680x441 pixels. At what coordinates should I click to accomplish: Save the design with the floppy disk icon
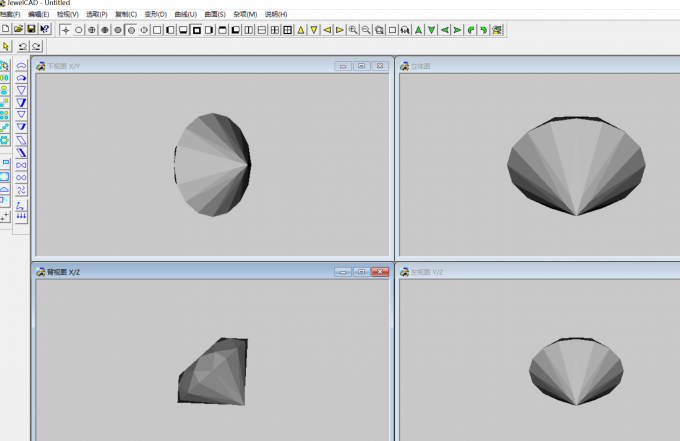click(x=31, y=29)
